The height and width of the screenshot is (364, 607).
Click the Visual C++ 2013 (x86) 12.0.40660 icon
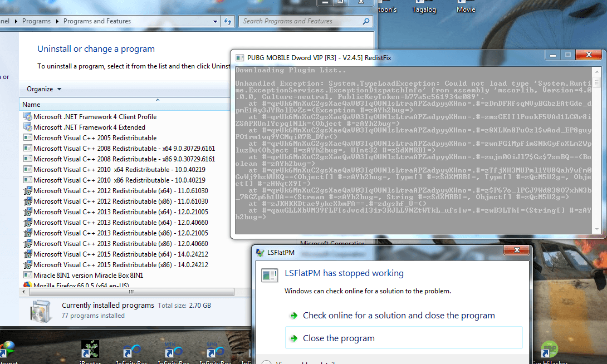point(27,243)
